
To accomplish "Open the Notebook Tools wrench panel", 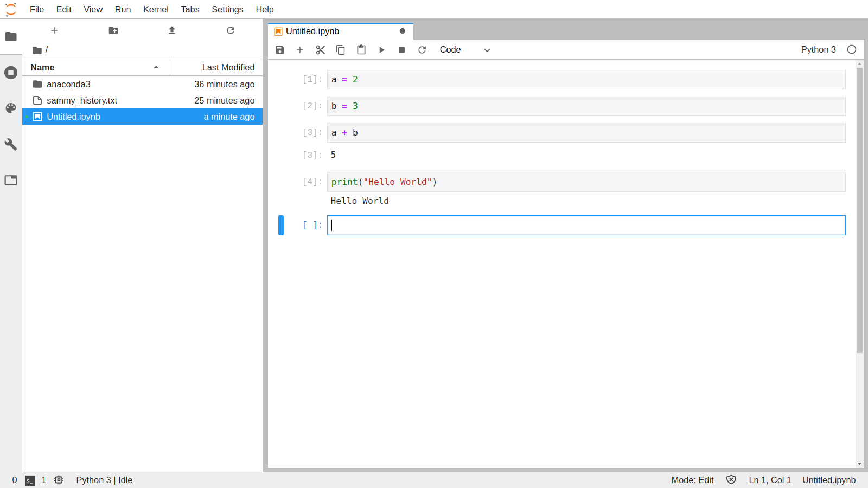I will point(11,144).
